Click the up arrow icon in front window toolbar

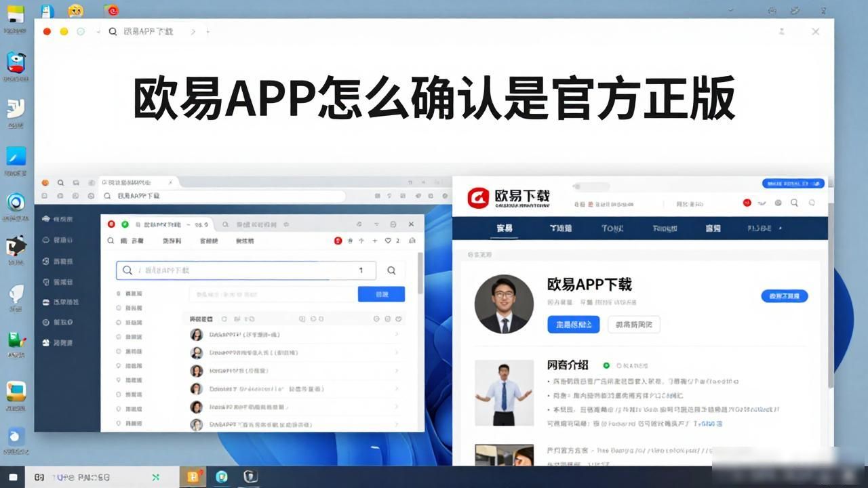click(361, 241)
